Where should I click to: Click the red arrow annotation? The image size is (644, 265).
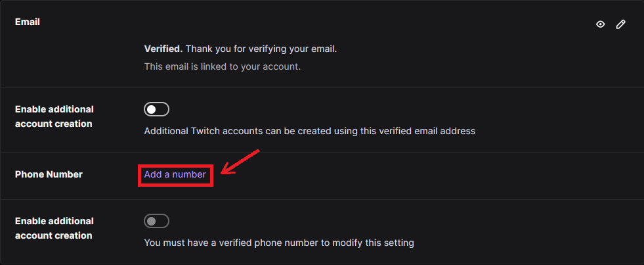tap(240, 162)
